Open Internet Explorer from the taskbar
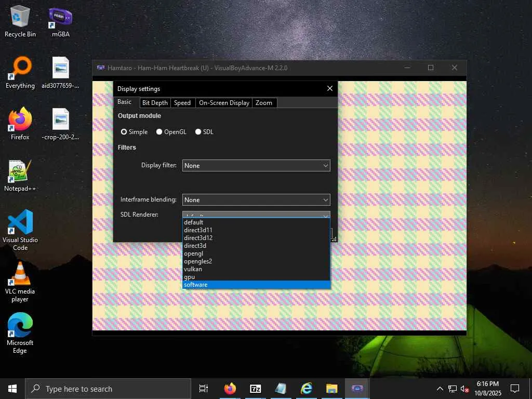This screenshot has width=532, height=399. click(x=307, y=389)
